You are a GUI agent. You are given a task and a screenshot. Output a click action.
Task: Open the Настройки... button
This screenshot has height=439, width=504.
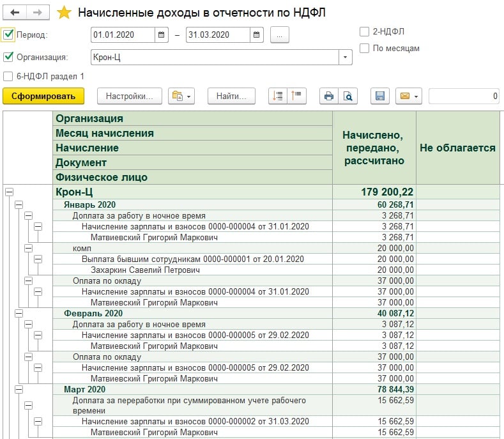tap(129, 96)
